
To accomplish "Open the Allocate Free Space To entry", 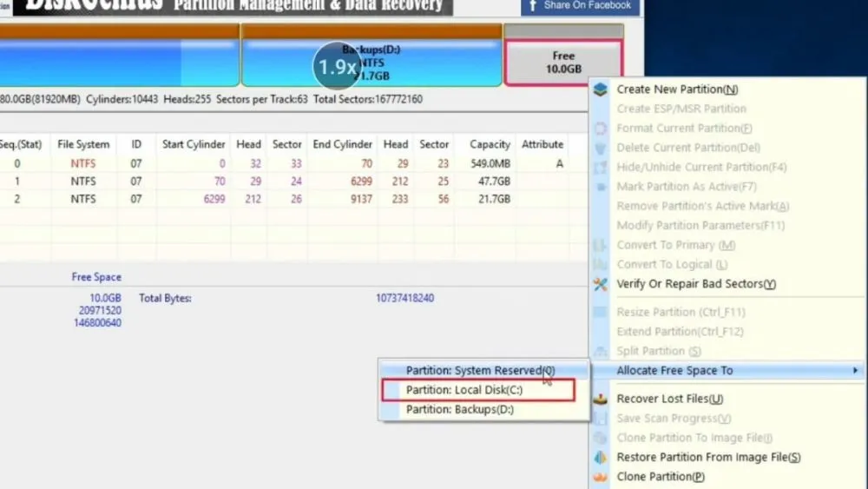I will click(674, 371).
